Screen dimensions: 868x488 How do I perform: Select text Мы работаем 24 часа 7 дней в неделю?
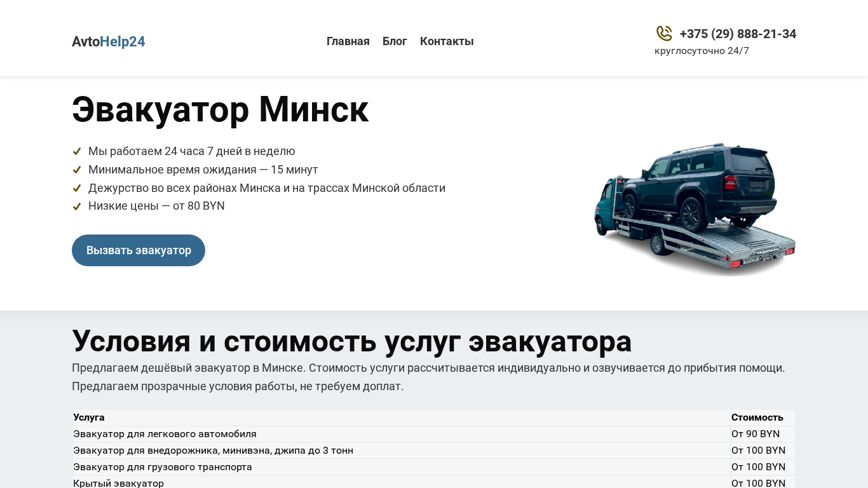[192, 151]
